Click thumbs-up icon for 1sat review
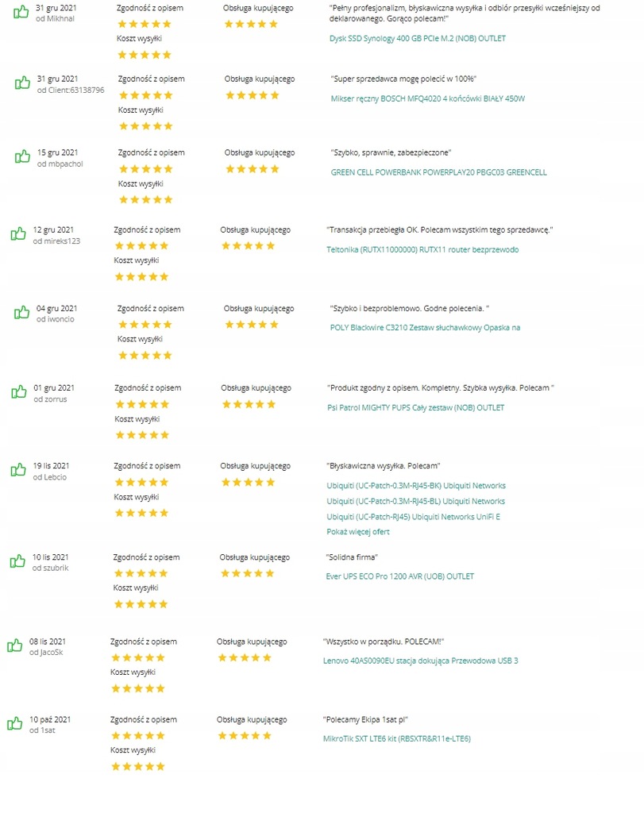The image size is (644, 813). (14, 723)
